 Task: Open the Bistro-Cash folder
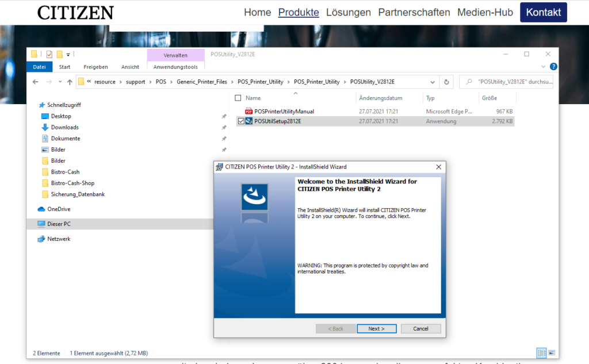(65, 172)
